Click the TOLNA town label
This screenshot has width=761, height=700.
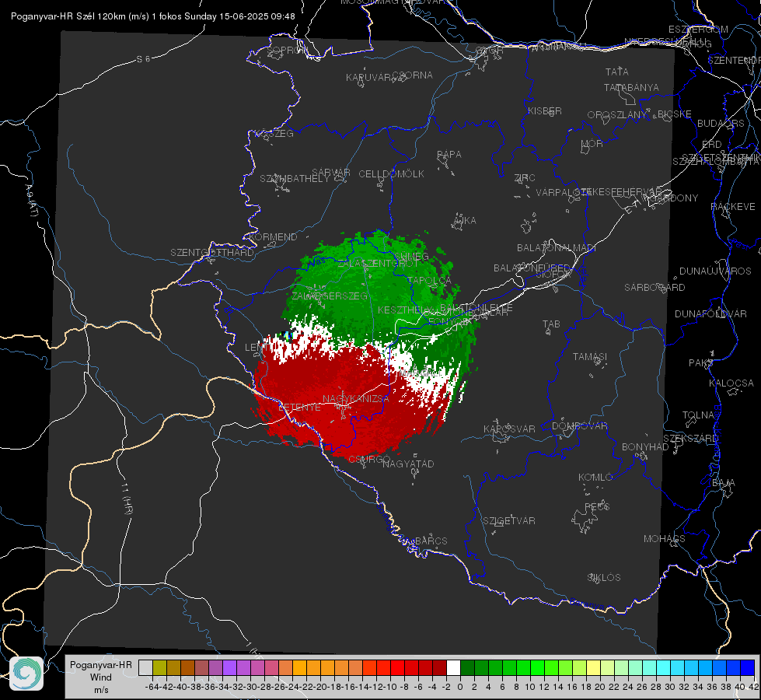pyautogui.click(x=698, y=415)
